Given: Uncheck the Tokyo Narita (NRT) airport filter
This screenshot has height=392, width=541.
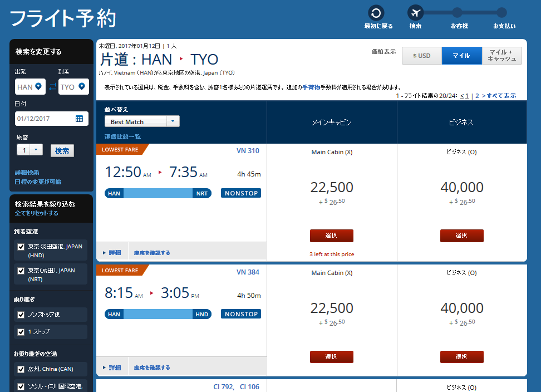Looking at the screenshot, I should coord(21,271).
